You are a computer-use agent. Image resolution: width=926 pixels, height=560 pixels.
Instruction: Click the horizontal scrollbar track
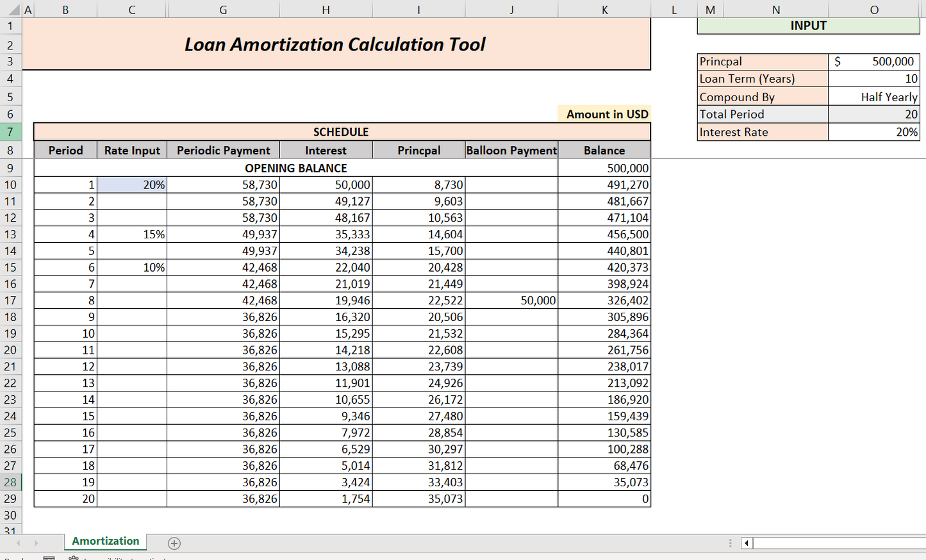[x=838, y=543]
